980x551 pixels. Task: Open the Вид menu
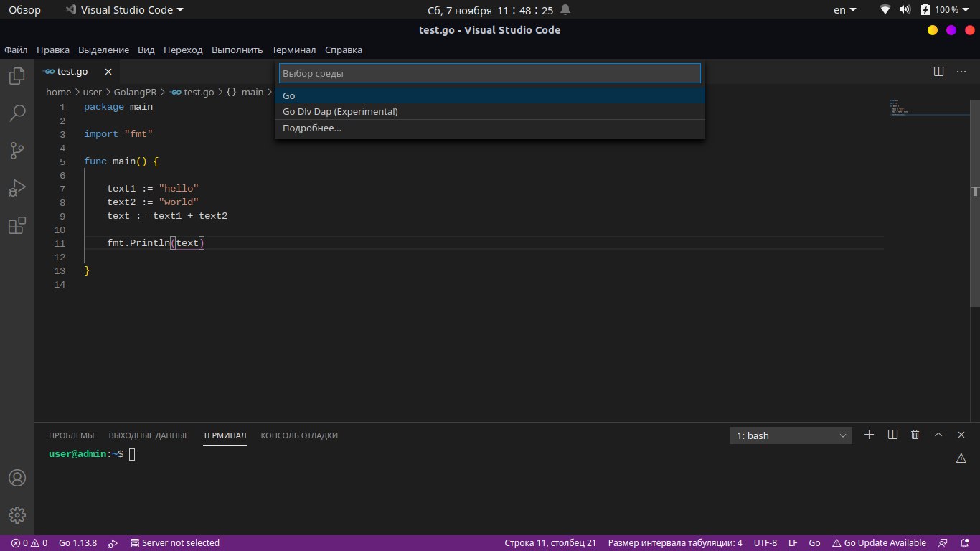point(146,50)
